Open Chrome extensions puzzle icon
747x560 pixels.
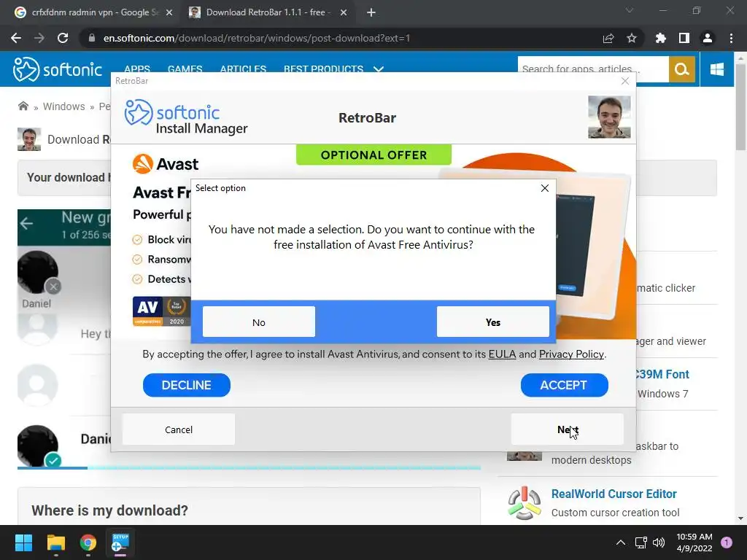click(660, 38)
